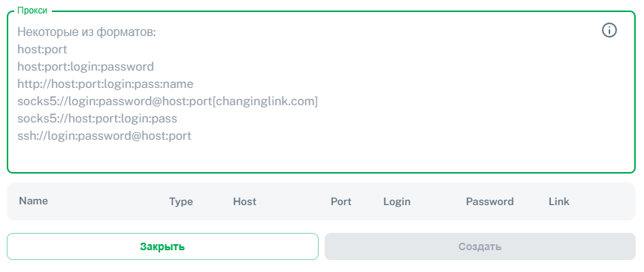Select the Login column header
The width and height of the screenshot is (644, 272).
pyautogui.click(x=397, y=201)
